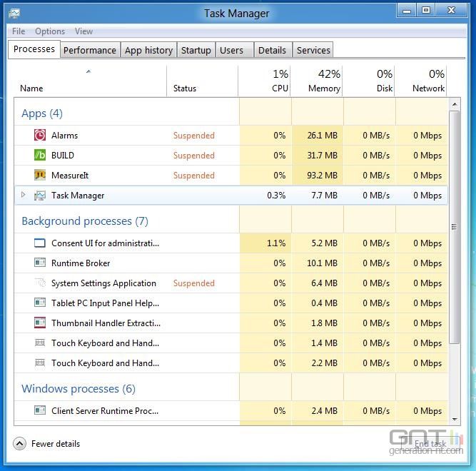Click the Consent UI process icon
The width and height of the screenshot is (476, 471).
[40, 243]
